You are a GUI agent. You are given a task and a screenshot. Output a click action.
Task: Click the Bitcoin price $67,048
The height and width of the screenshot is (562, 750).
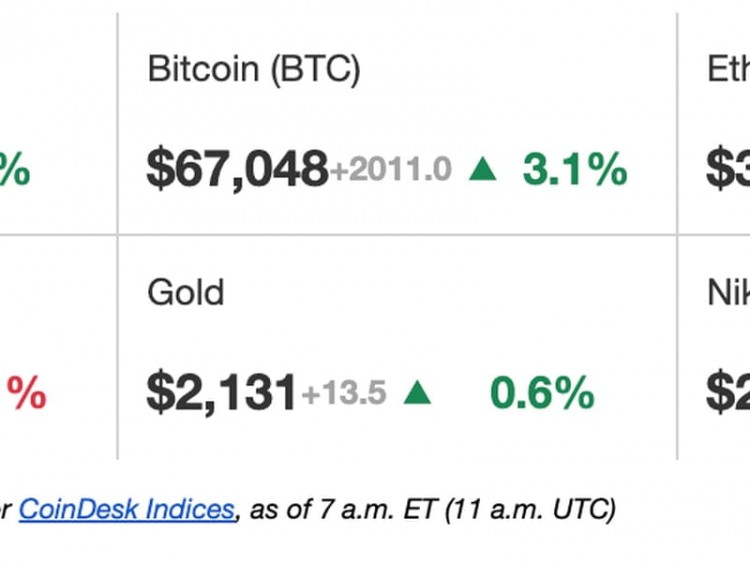pos(237,169)
